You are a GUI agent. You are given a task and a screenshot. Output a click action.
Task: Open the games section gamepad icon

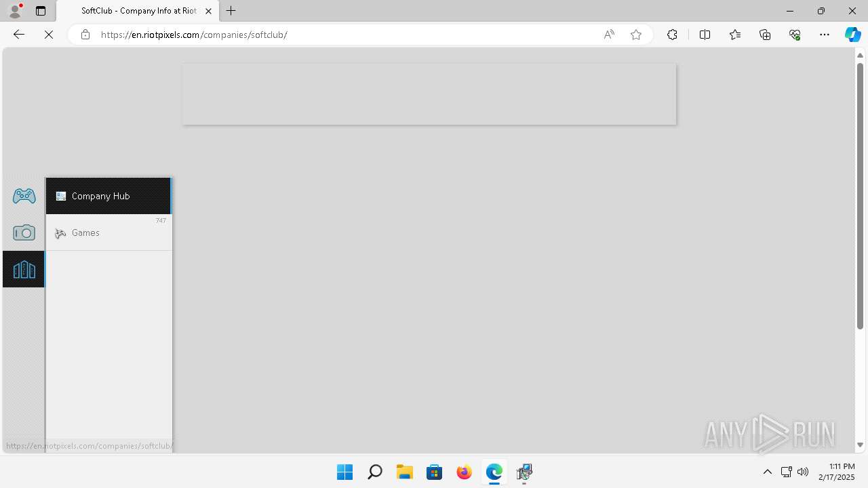(x=24, y=196)
